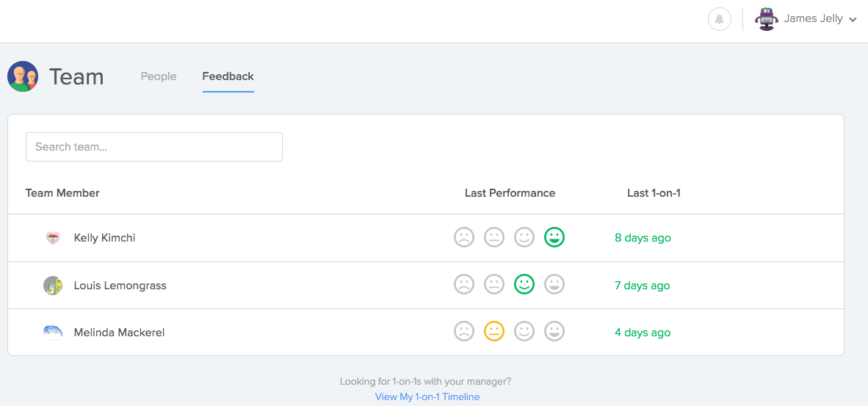Focus the Search team field

click(154, 147)
